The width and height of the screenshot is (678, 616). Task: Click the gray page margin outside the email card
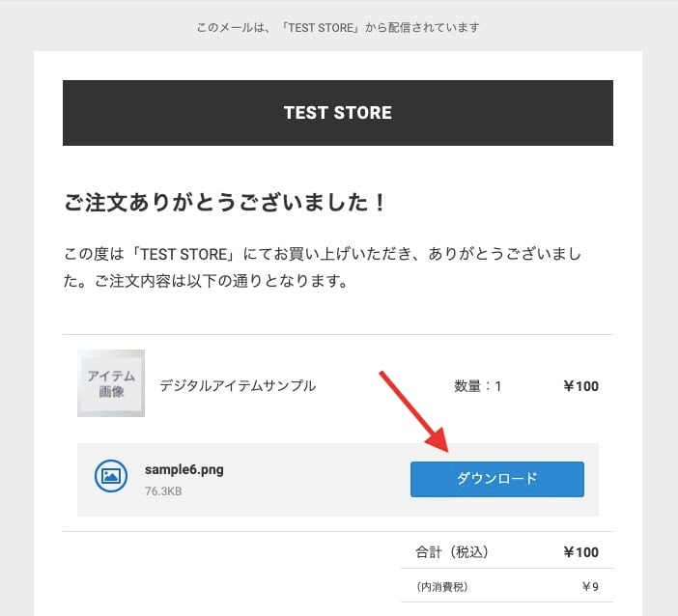[16, 302]
